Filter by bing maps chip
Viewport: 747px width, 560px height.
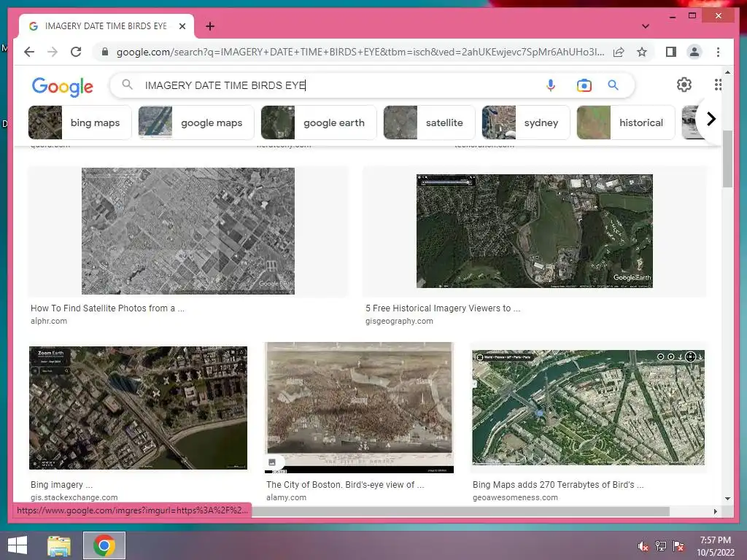(80, 122)
